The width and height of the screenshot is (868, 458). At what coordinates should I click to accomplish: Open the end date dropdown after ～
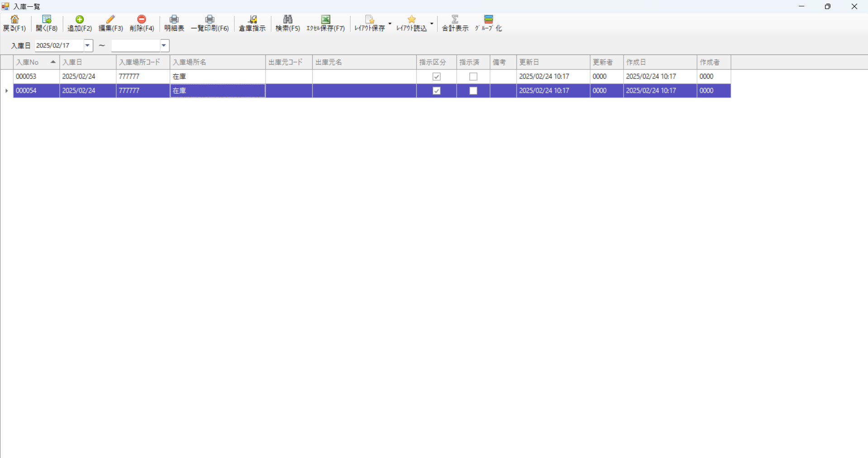coord(164,45)
